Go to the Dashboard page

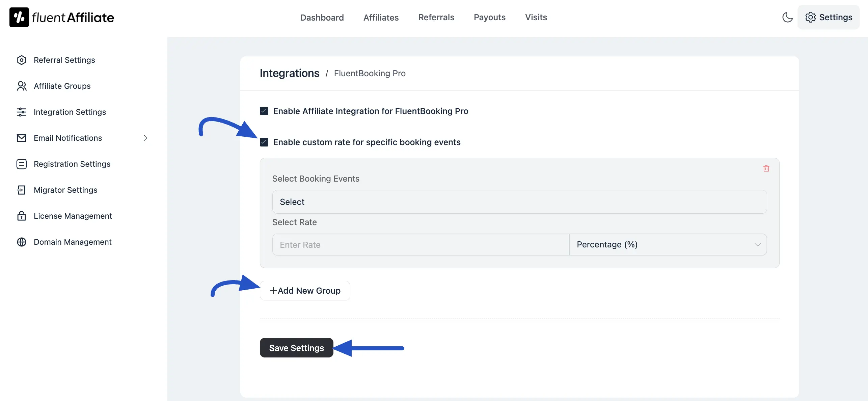click(322, 17)
